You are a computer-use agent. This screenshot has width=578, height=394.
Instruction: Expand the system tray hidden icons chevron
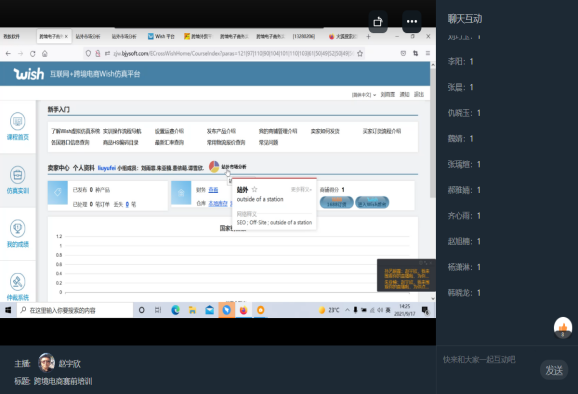coord(347,310)
